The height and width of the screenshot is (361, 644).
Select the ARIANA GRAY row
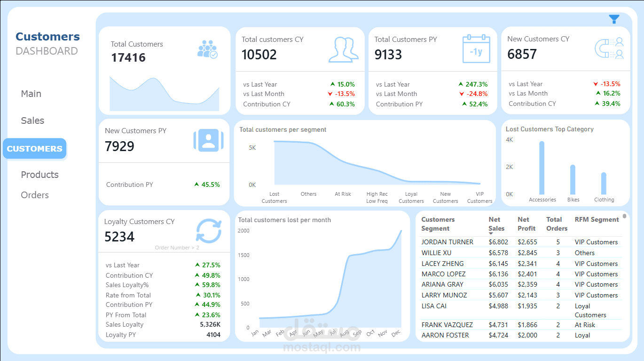[x=520, y=284]
